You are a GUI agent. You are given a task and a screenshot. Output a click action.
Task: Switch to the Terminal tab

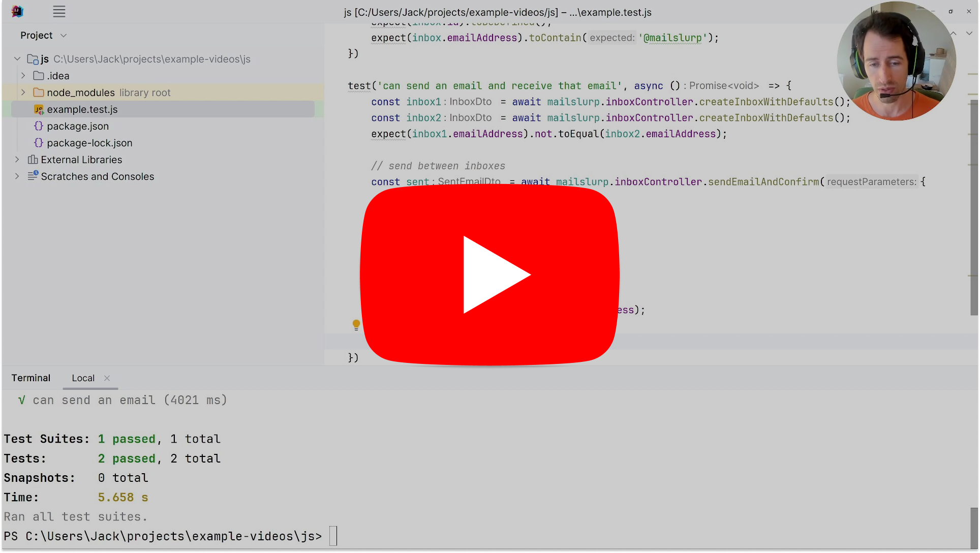pyautogui.click(x=30, y=378)
